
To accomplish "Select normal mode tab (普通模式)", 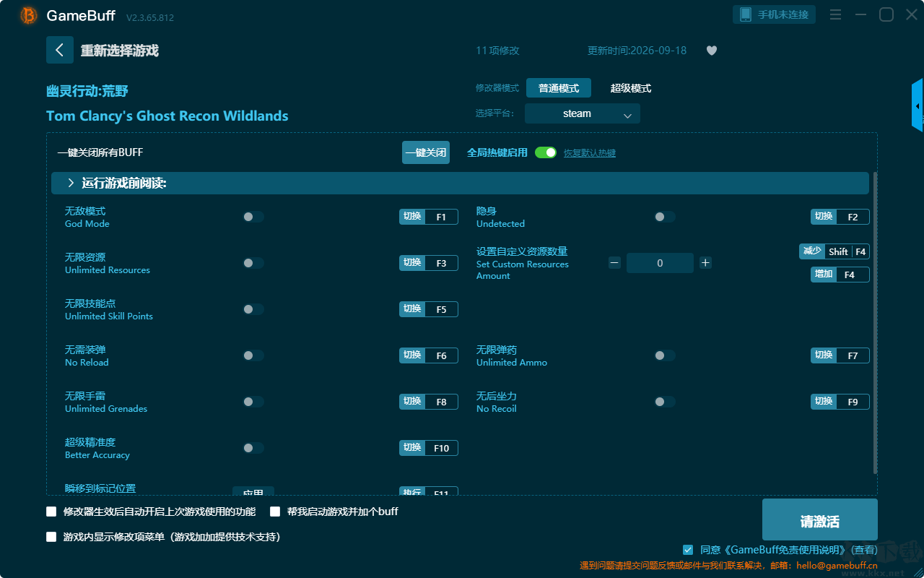I will coord(559,88).
